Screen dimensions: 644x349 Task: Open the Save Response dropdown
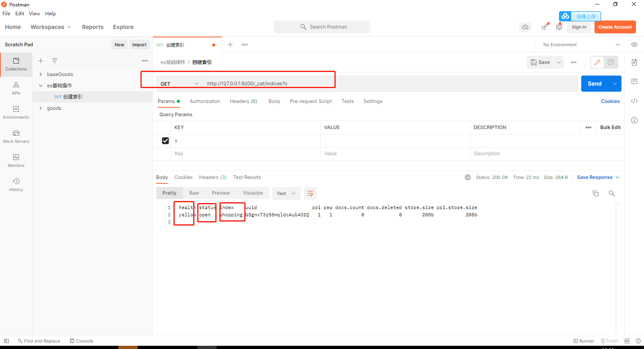598,177
